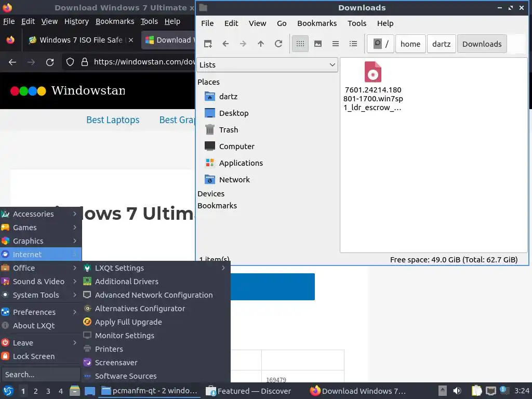The width and height of the screenshot is (532, 399).
Task: Open File menu in Downloads window
Action: coord(207,23)
